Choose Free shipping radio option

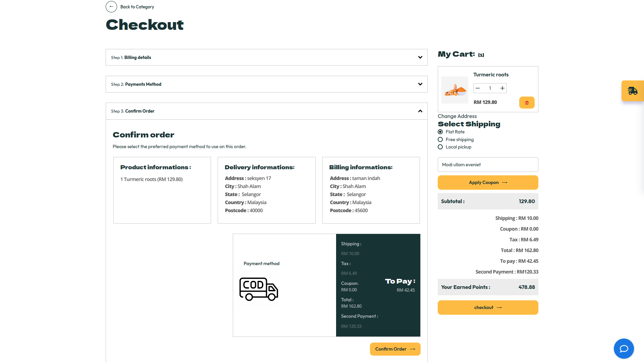click(x=440, y=139)
